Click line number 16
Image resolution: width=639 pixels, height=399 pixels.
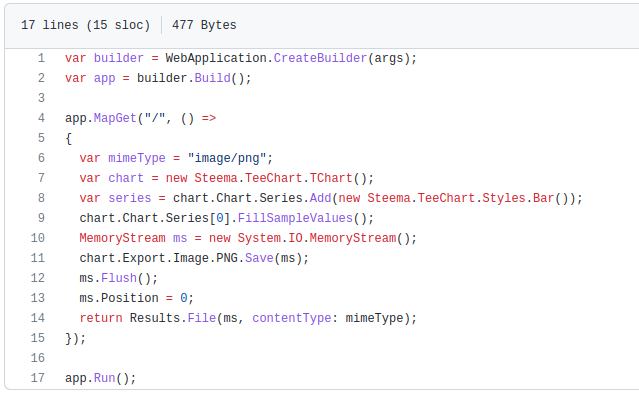tap(37, 357)
